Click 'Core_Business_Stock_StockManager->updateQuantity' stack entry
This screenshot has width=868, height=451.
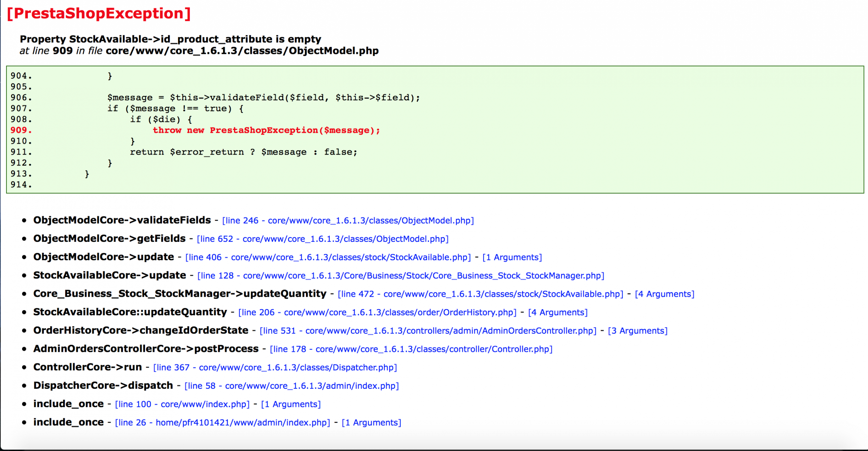180,294
